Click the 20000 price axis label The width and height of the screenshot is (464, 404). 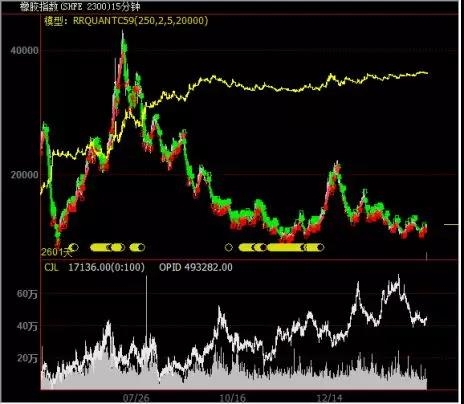click(24, 175)
